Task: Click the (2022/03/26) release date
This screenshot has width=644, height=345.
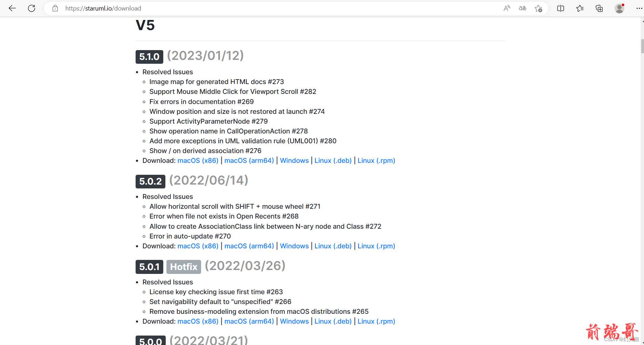Action: pos(245,266)
